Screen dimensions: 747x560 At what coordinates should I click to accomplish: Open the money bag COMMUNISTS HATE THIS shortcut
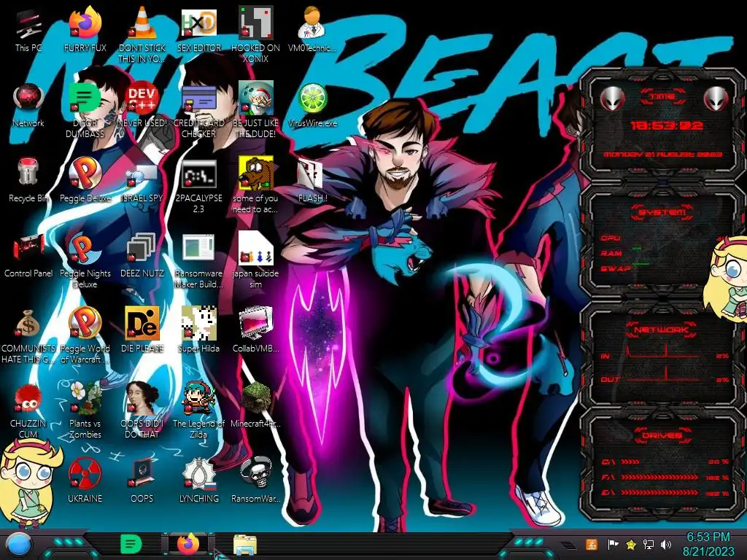click(28, 335)
